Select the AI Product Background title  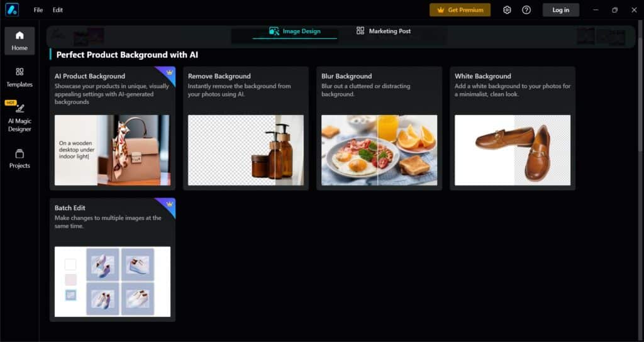coord(90,76)
